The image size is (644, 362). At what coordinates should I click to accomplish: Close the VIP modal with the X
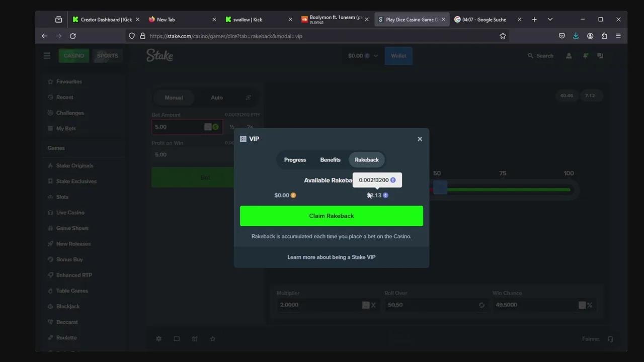[x=420, y=139]
